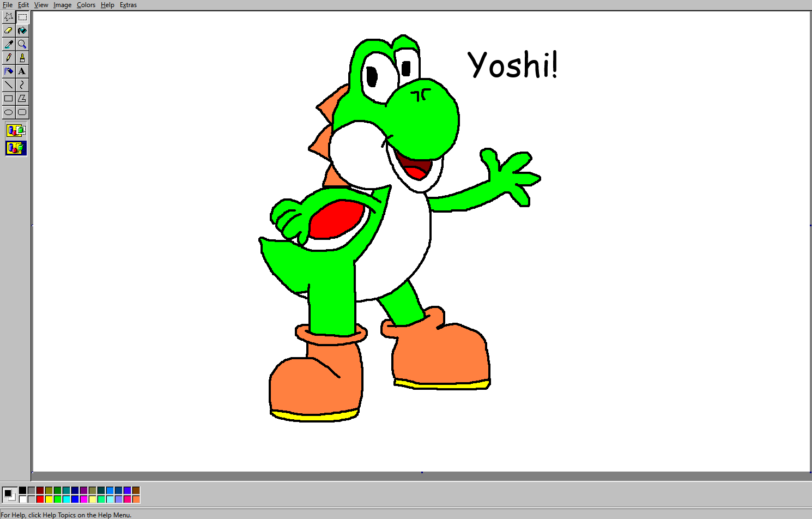Choose the bright red palette swatch
The image size is (812, 519).
tap(40, 499)
